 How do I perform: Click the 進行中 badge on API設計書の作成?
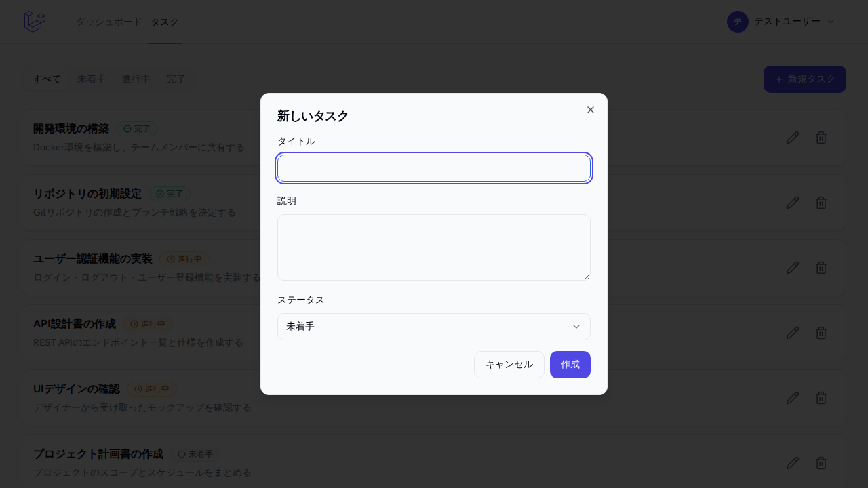pyautogui.click(x=148, y=324)
